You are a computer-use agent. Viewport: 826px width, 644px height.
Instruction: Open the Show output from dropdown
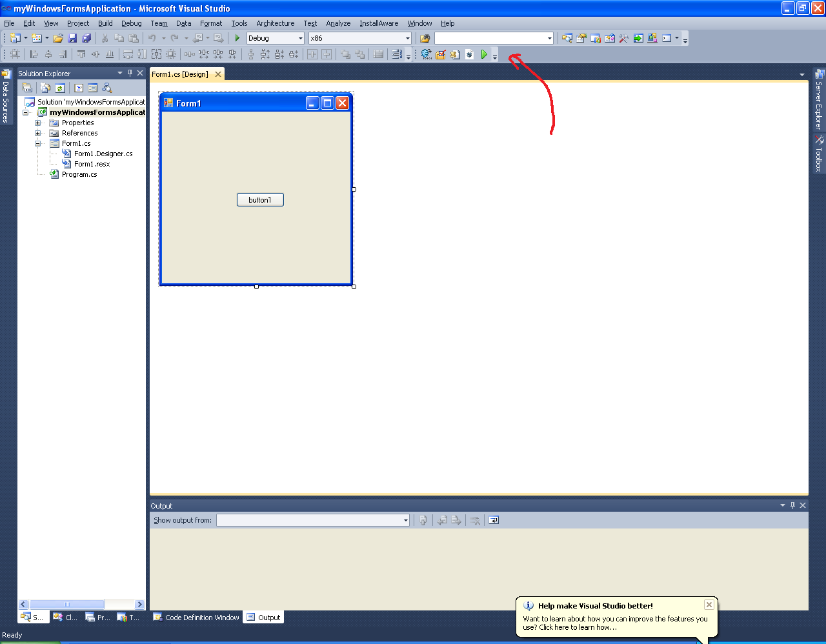pos(405,520)
